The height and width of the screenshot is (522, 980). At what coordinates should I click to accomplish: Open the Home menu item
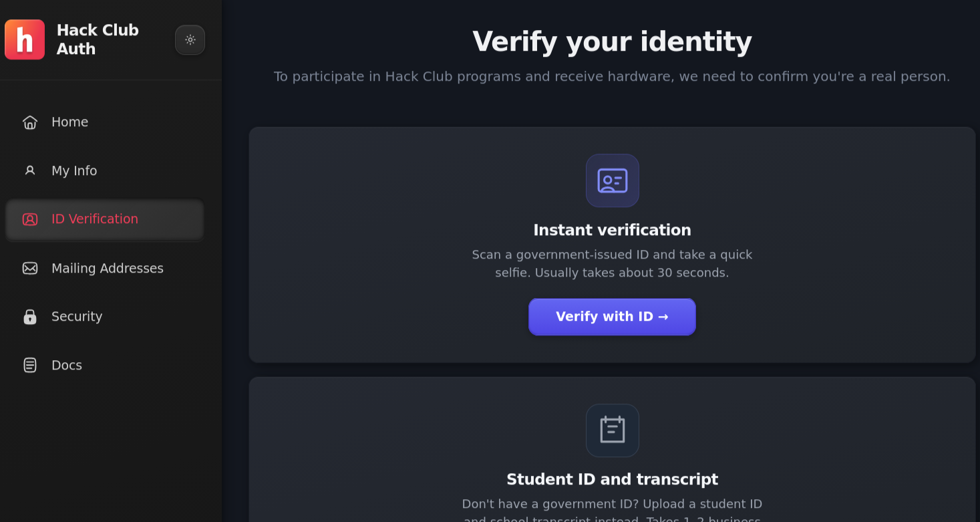click(x=105, y=122)
